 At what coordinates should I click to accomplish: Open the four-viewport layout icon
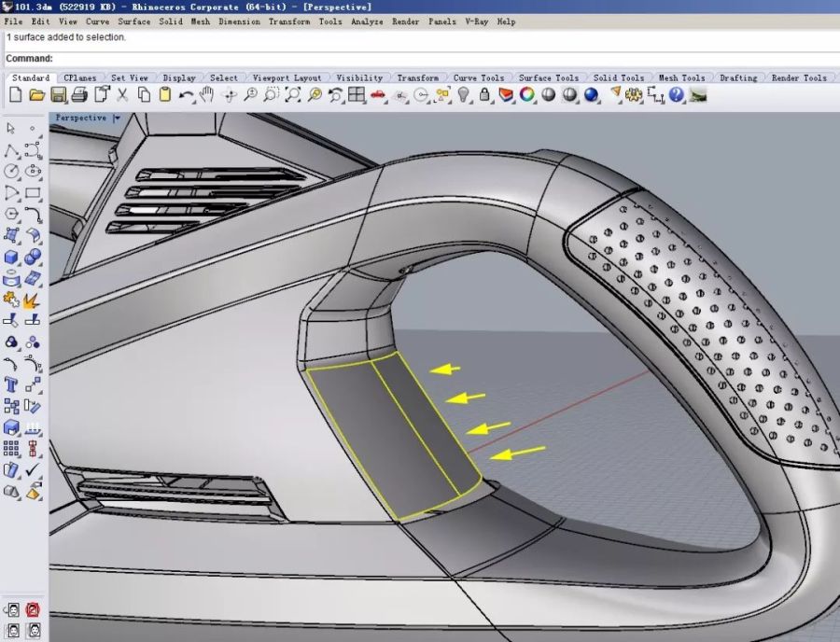[357, 94]
